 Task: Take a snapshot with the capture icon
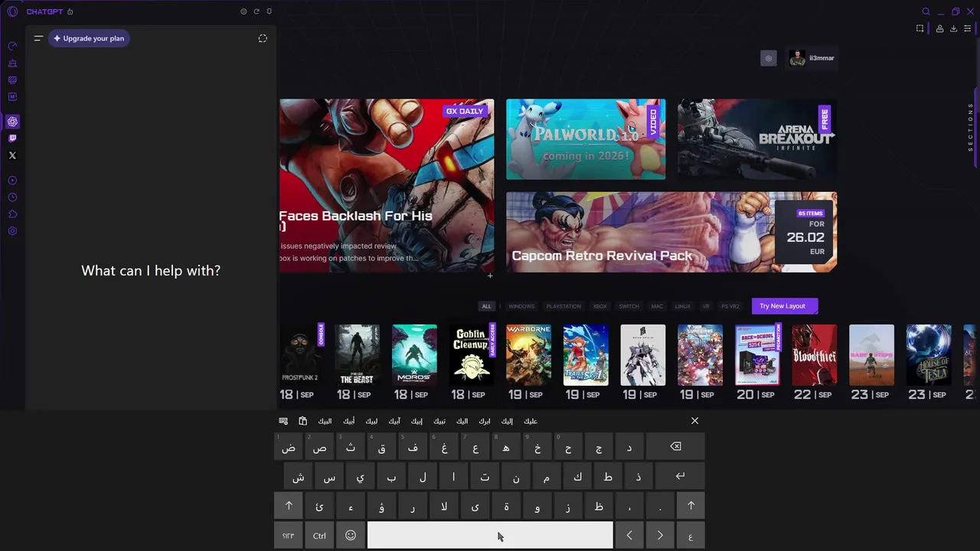920,28
